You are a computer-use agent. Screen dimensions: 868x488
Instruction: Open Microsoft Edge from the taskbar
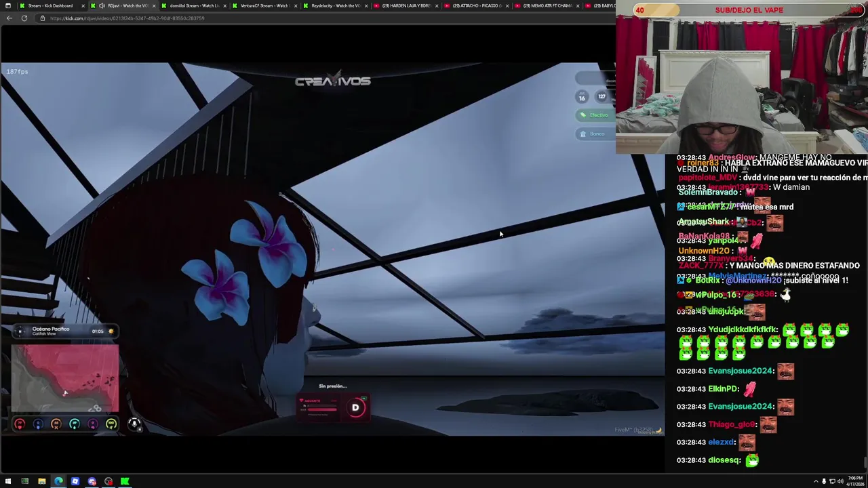point(58,481)
